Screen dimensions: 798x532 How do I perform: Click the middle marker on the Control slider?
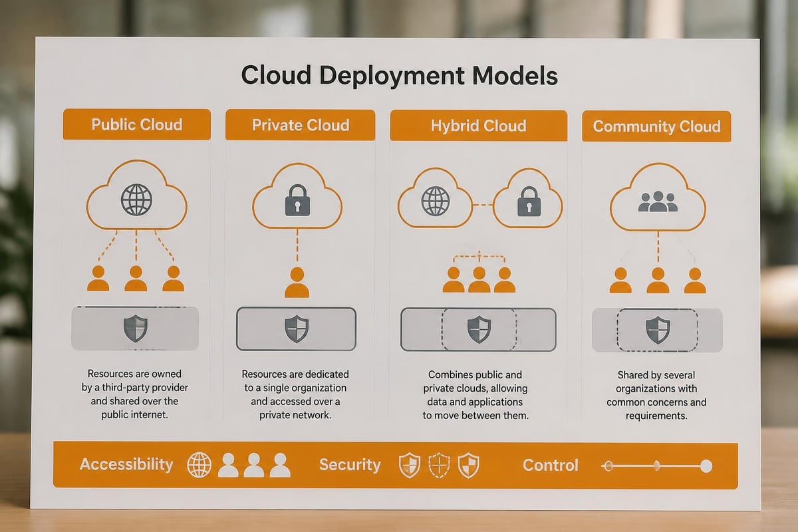point(656,466)
